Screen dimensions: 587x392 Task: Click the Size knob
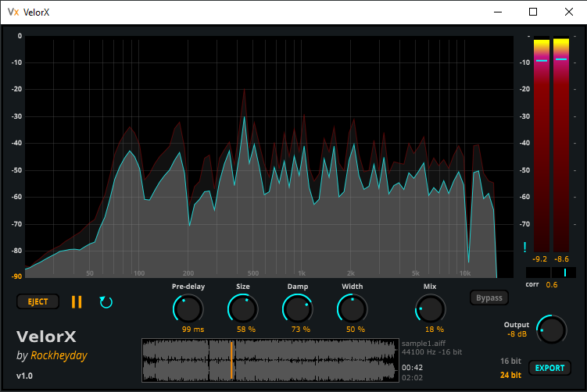coord(243,310)
